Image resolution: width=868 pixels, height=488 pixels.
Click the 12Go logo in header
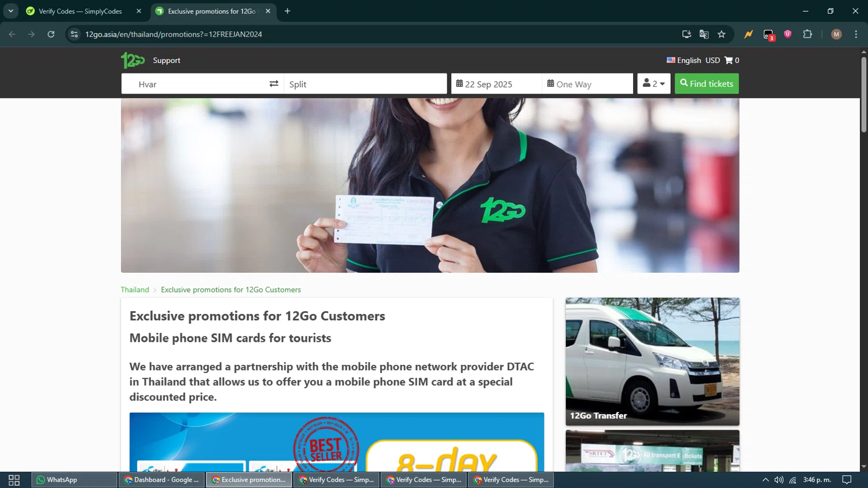coord(133,60)
